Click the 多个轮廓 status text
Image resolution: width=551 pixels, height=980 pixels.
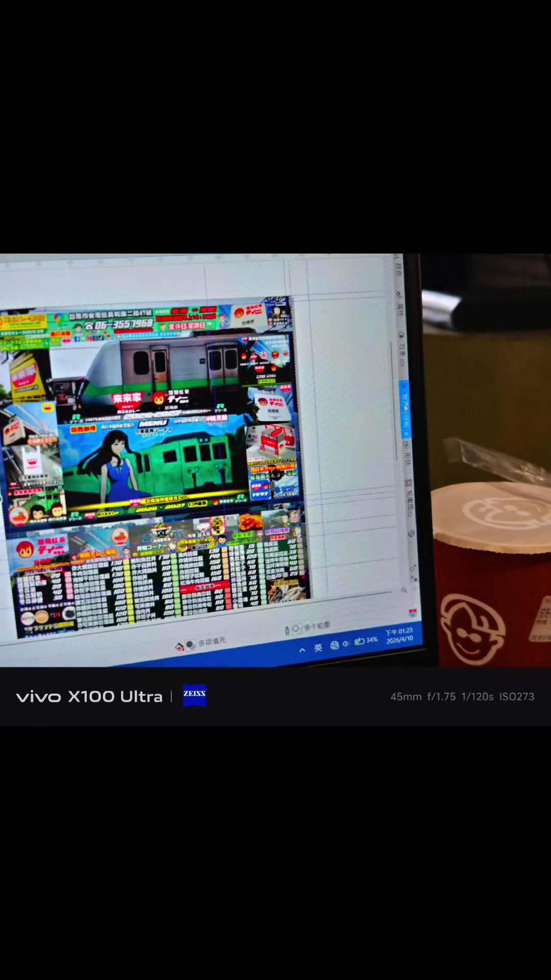pyautogui.click(x=317, y=626)
